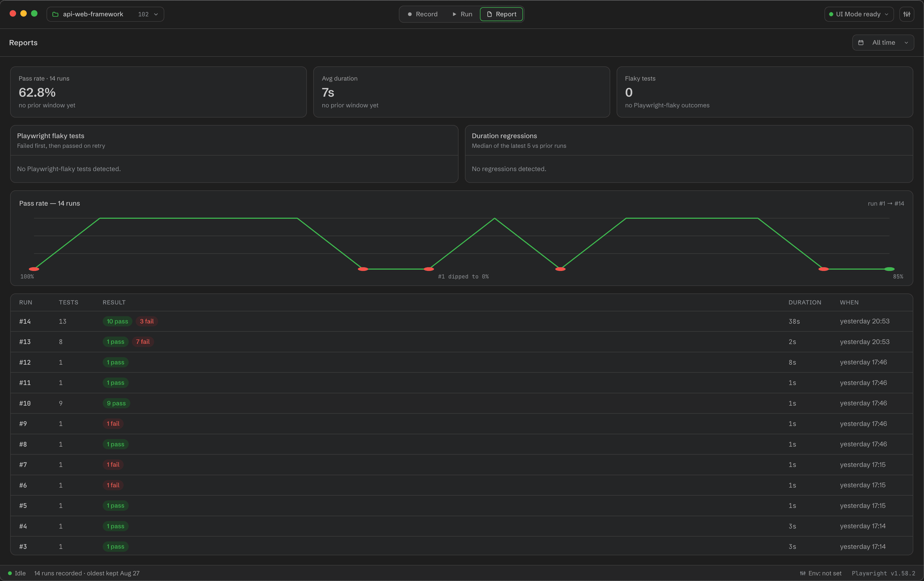This screenshot has height=581, width=924.
Task: Click the '9 pass' badge in run #10
Action: (x=116, y=403)
